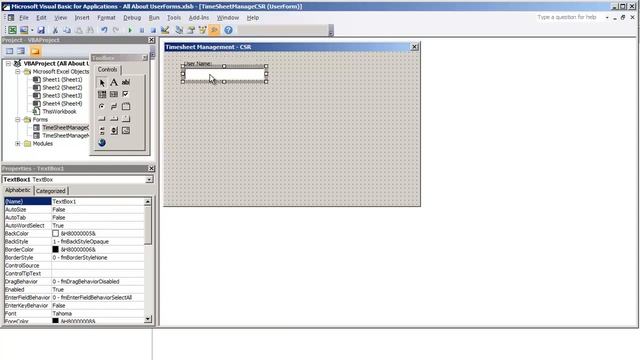The width and height of the screenshot is (640, 360).
Task: Pick the MultiPage control in the Toolbox
Action: (126, 118)
